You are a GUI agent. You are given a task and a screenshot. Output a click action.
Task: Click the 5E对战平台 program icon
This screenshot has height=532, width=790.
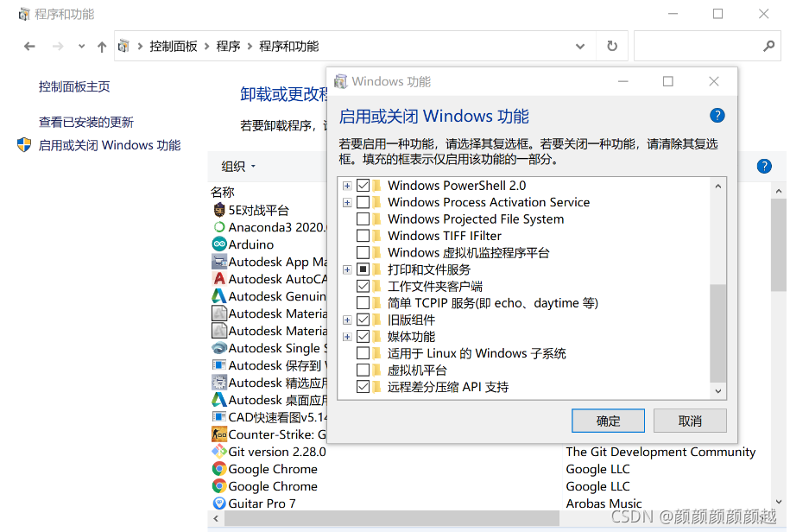219,210
